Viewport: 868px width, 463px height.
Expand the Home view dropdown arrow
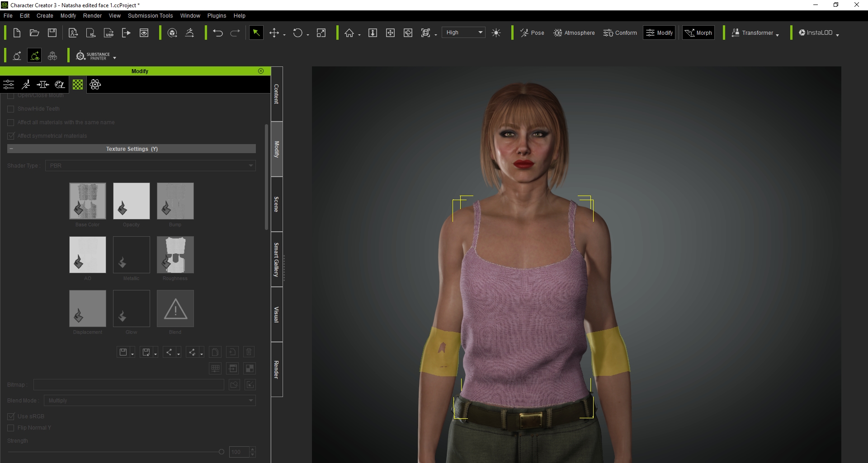pos(359,35)
